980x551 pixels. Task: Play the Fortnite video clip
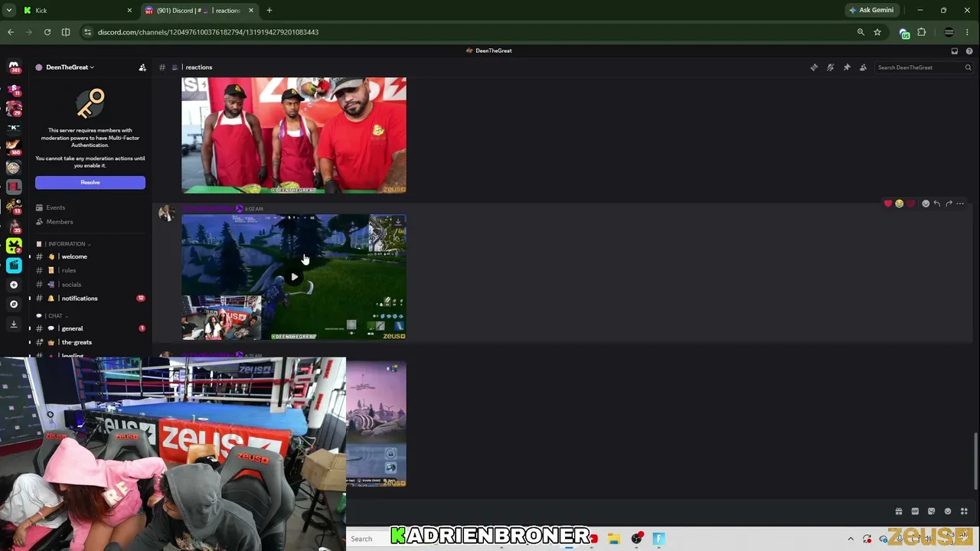coord(294,277)
